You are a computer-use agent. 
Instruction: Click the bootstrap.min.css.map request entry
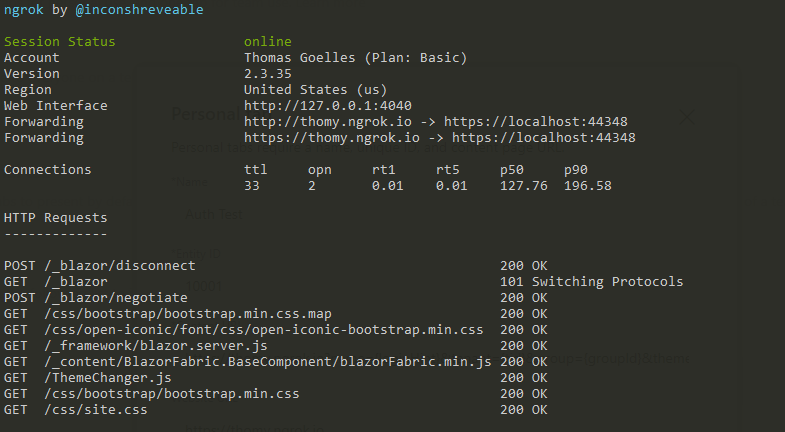pyautogui.click(x=276, y=313)
